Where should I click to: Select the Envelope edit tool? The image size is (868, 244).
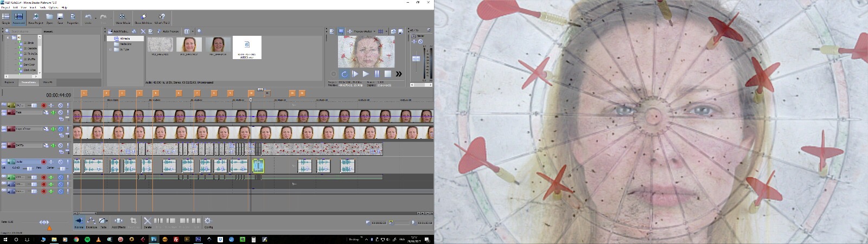(91, 222)
